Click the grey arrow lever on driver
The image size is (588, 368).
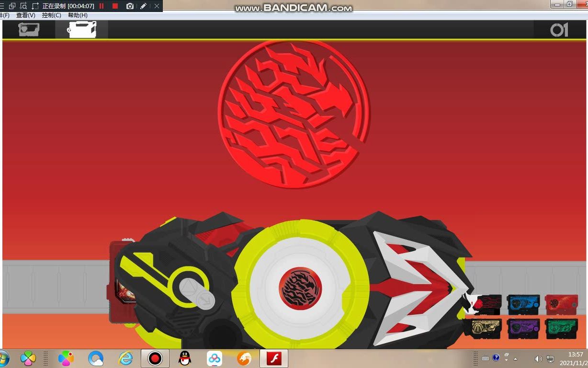tap(197, 293)
